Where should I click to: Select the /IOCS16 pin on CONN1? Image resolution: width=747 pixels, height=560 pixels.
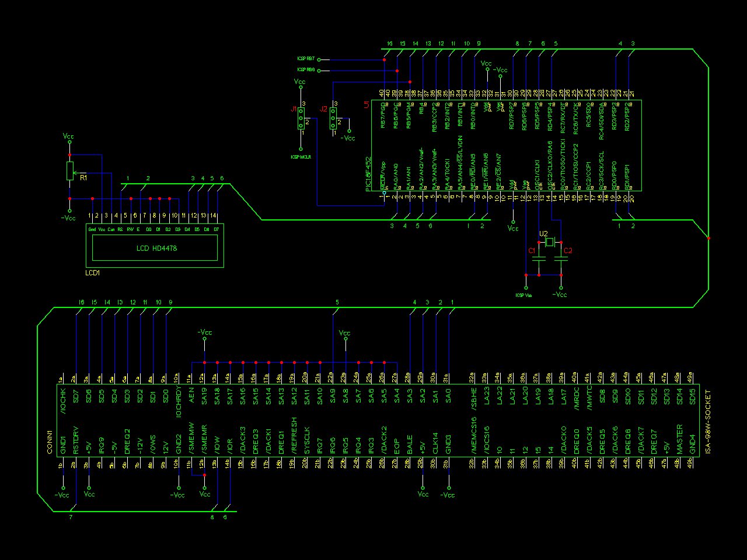[487, 439]
